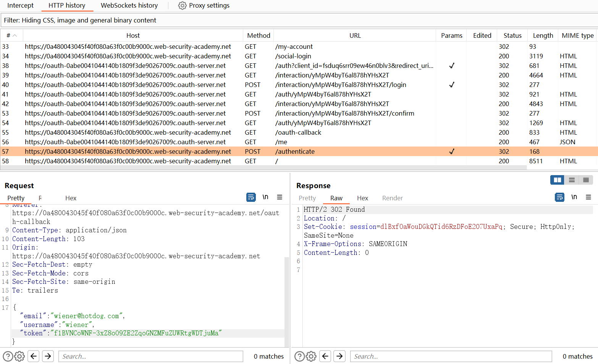This screenshot has width=598, height=364.
Task: Select stacked horizontal layout view icon
Action: (x=572, y=180)
